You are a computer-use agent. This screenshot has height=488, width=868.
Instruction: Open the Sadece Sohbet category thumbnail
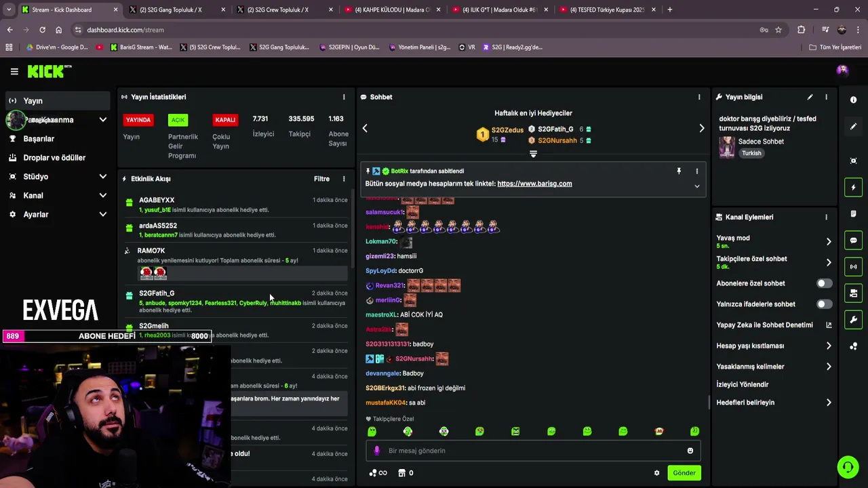pos(727,147)
